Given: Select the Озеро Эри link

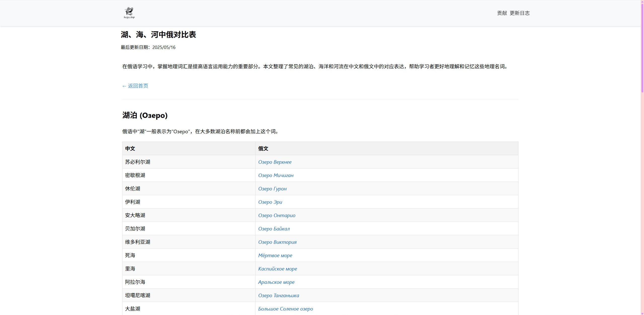Looking at the screenshot, I should [x=270, y=202].
